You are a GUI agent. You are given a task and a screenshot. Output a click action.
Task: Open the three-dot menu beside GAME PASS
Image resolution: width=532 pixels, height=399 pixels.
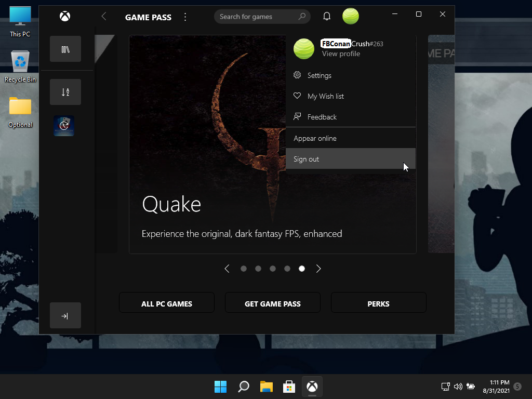(185, 17)
